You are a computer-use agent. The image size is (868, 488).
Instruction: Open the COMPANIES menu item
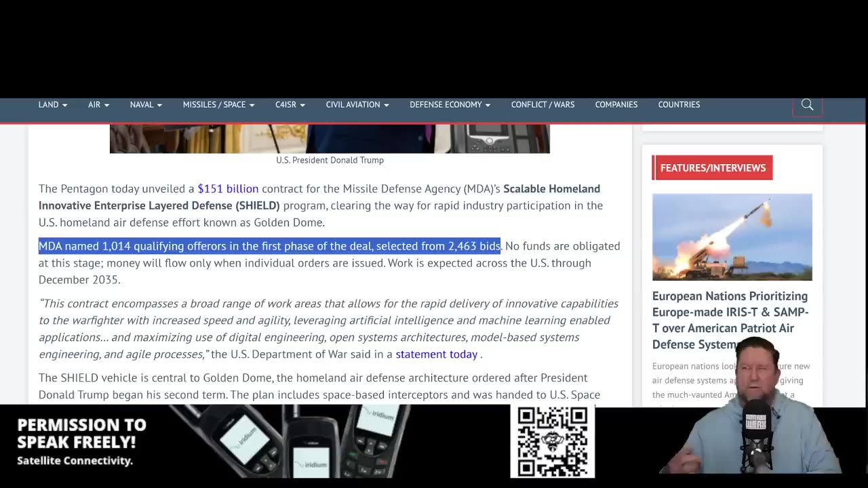point(616,104)
